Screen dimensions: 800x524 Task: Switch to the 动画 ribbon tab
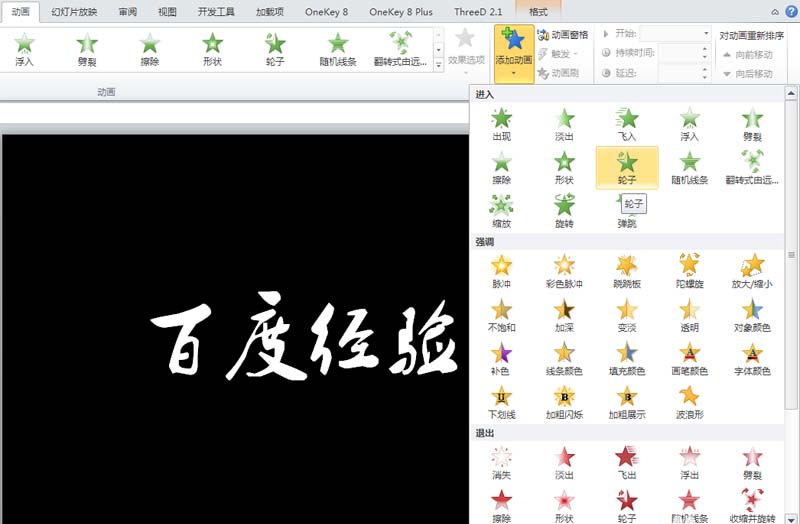point(20,11)
